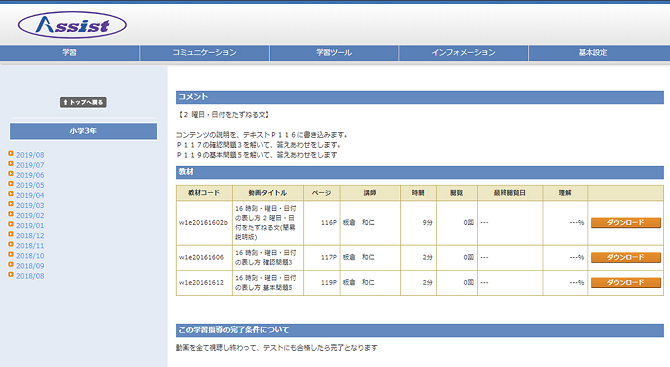Screen dimensions: 670x367
Task: Click the トップへ戻る button
Action: tap(83, 102)
